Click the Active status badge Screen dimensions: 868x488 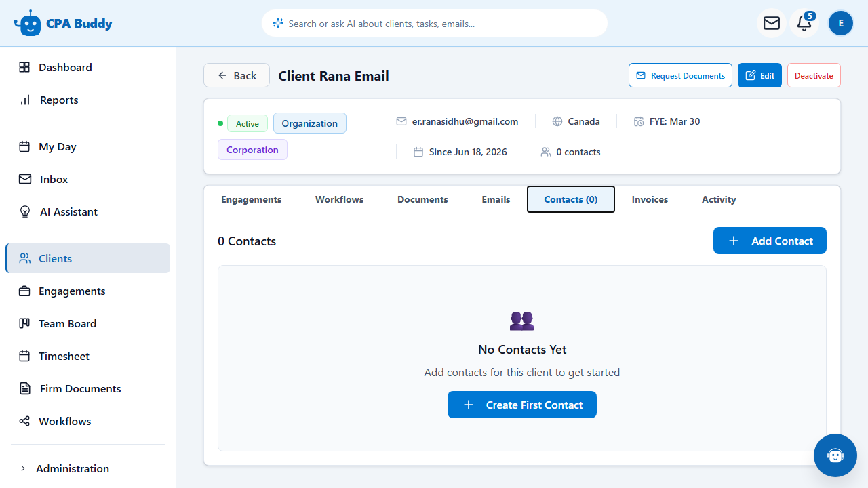pyautogui.click(x=248, y=123)
